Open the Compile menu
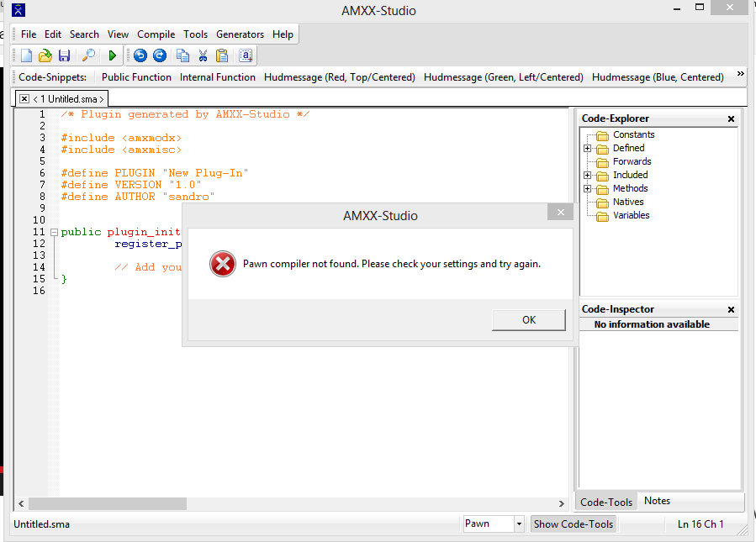The width and height of the screenshot is (756, 542). (x=156, y=34)
